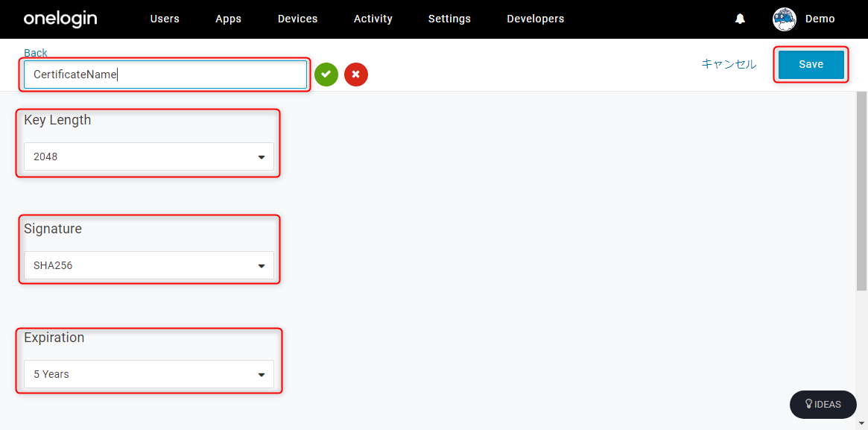Open the Apps menu
The height and width of the screenshot is (430, 868).
click(228, 19)
